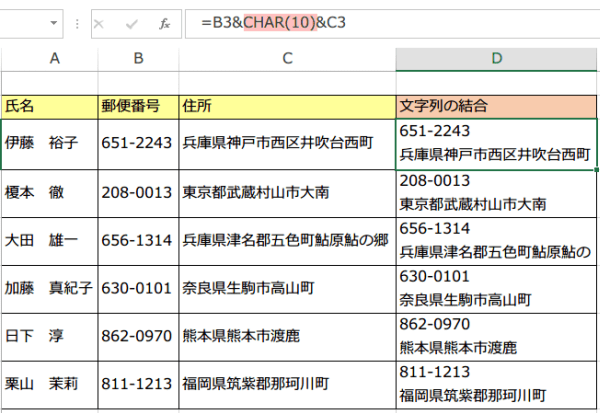Open the Insert Function fx icon
The image size is (600, 413).
(165, 24)
